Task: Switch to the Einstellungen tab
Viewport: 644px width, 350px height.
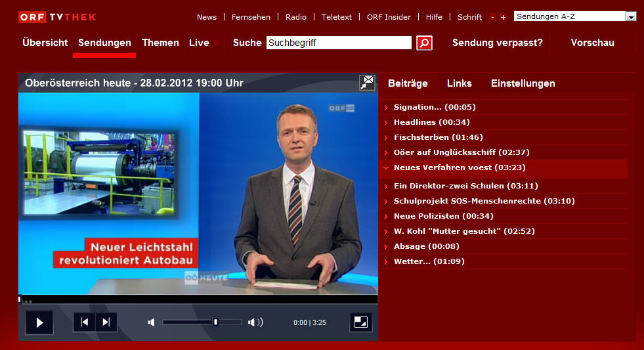Action: [x=523, y=83]
